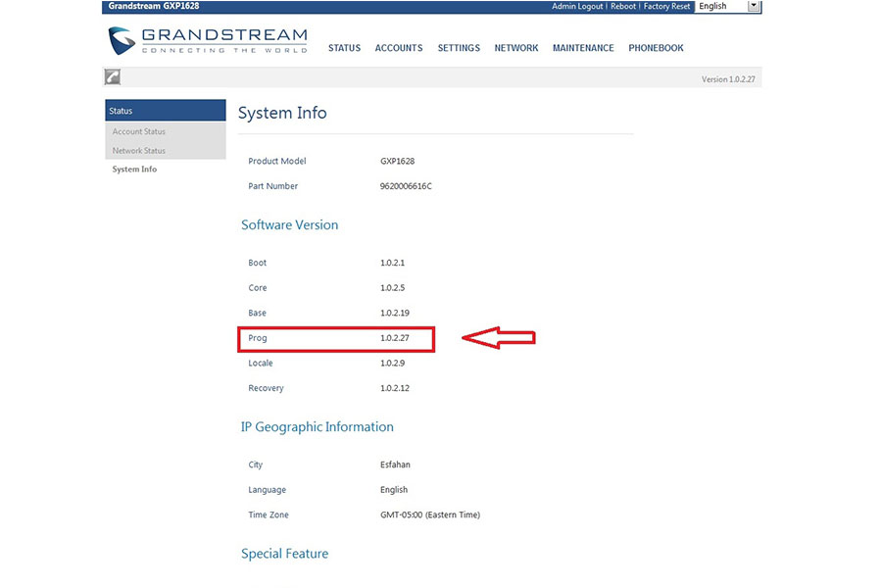Click the GMT-05:00 (Eastern Time) value

click(x=430, y=514)
